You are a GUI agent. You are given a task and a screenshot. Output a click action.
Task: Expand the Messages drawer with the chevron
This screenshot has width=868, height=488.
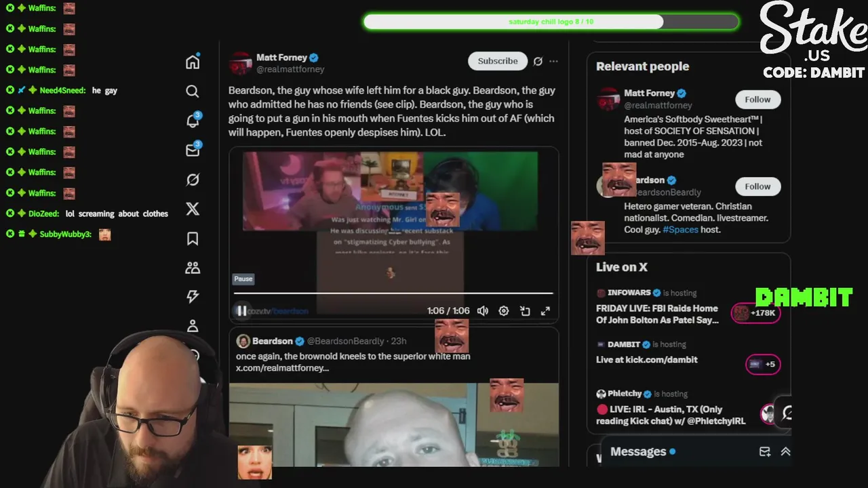[x=785, y=451]
